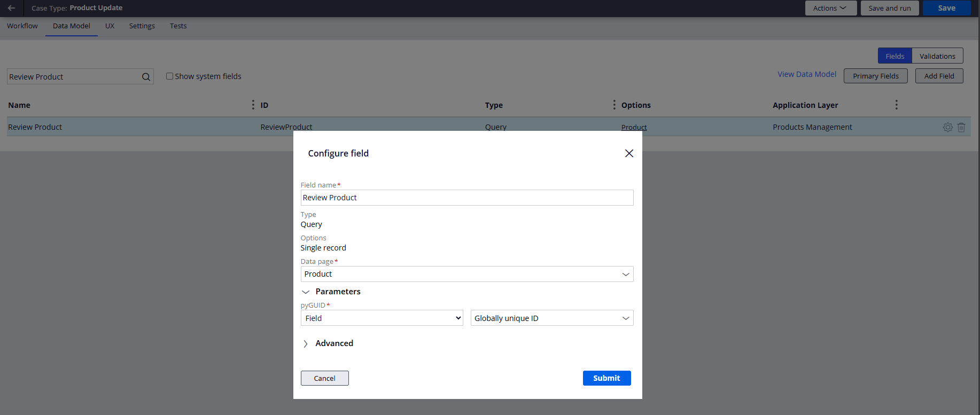
Task: Edit the Field name input
Action: pyautogui.click(x=467, y=198)
